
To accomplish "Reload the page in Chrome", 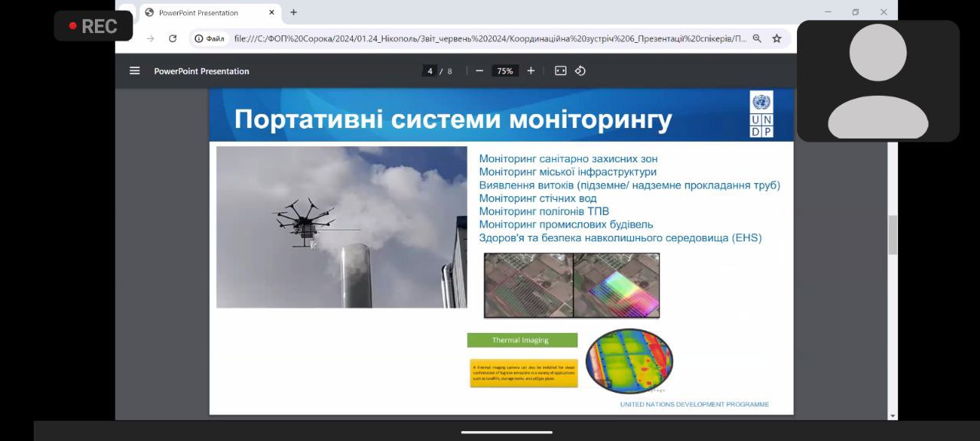I will point(173,38).
